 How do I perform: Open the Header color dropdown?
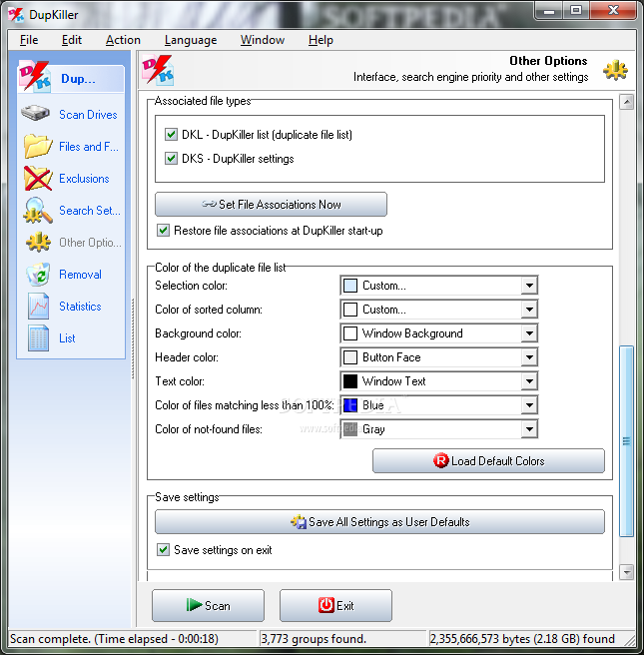pyautogui.click(x=529, y=357)
